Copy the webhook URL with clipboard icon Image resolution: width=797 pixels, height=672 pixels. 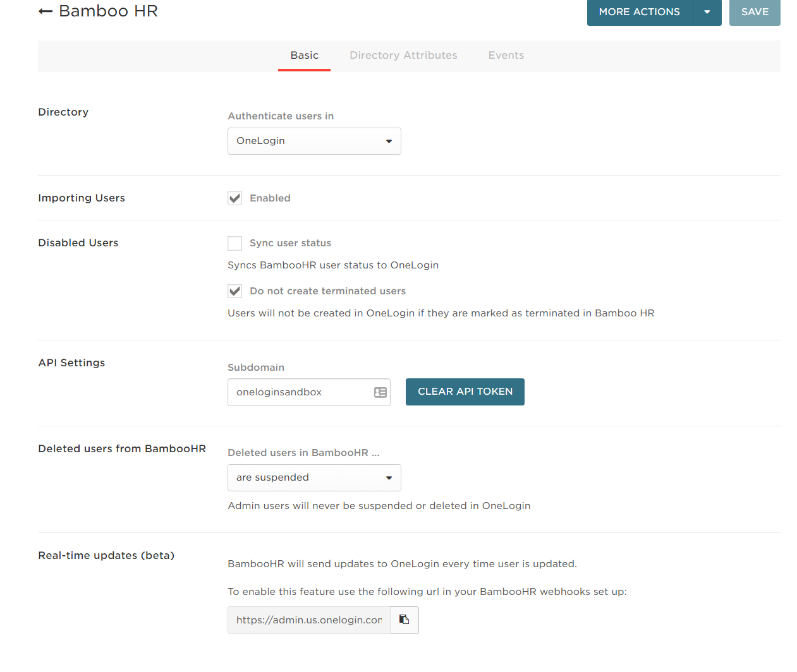pyautogui.click(x=405, y=620)
